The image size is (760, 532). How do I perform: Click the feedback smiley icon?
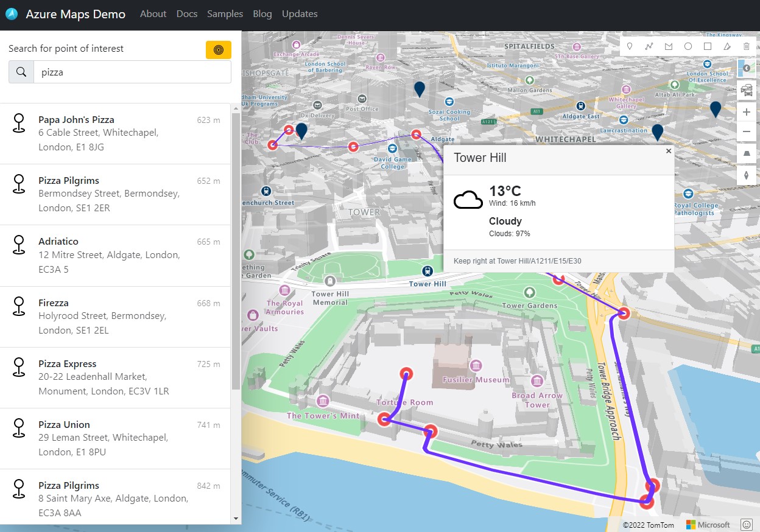click(747, 524)
